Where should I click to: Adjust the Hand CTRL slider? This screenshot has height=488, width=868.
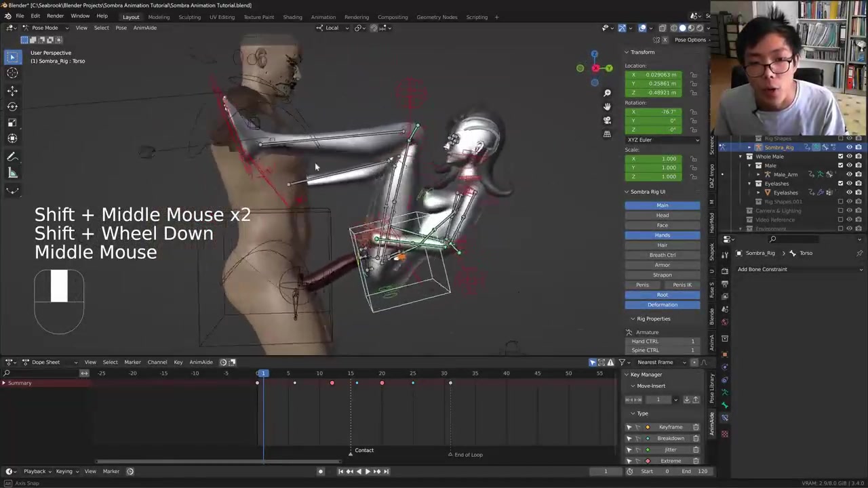pos(663,342)
